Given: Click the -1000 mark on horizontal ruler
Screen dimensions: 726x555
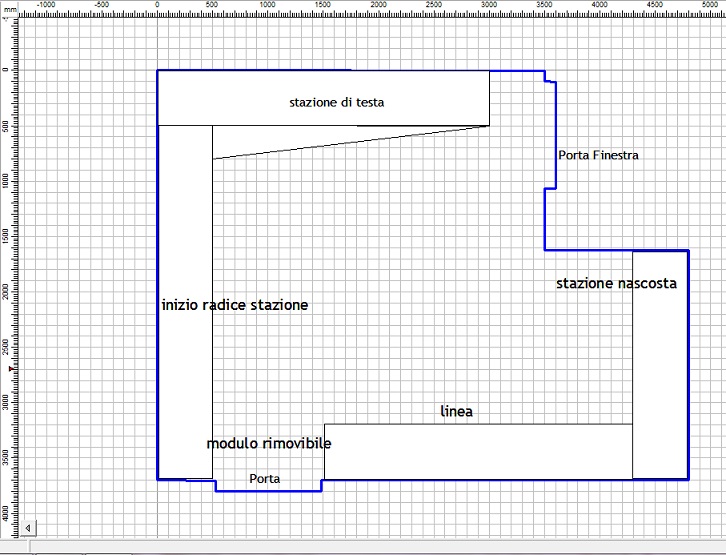Looking at the screenshot, I should (x=46, y=6).
